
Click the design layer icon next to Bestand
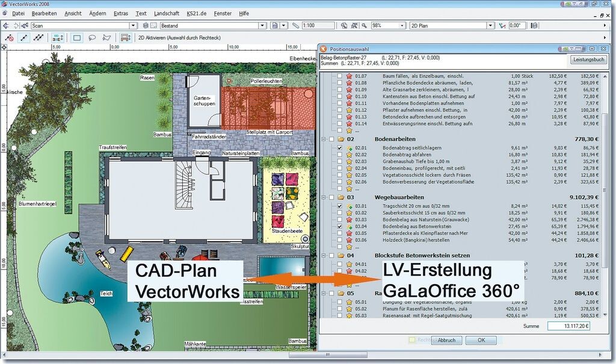[x=153, y=25]
